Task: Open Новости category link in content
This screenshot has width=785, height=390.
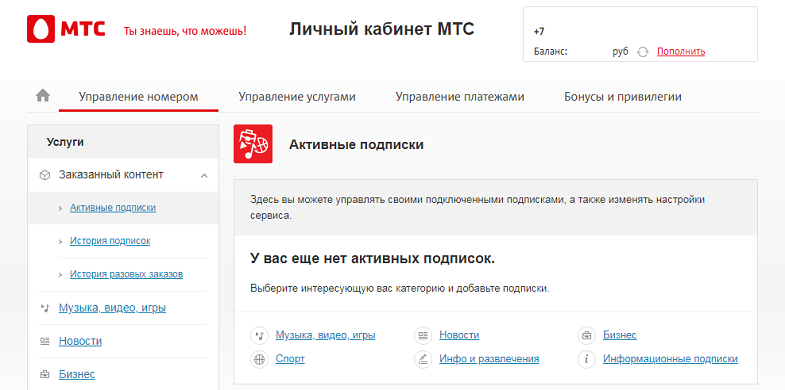Action: pyautogui.click(x=459, y=335)
